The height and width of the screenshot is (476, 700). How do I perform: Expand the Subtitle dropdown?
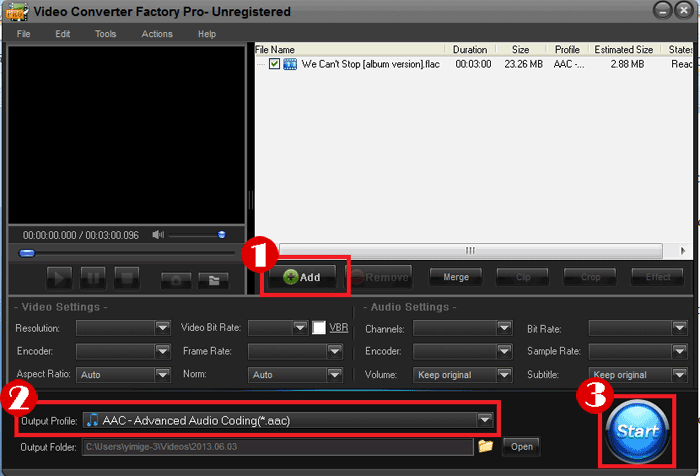679,375
